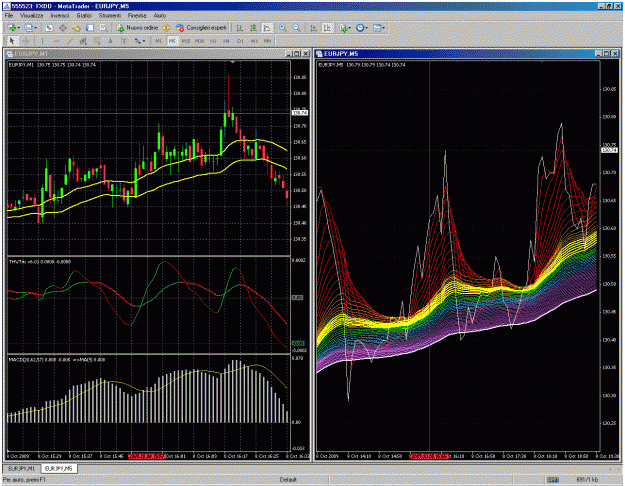
Task: Show the Data Window panel
Action: click(63, 28)
